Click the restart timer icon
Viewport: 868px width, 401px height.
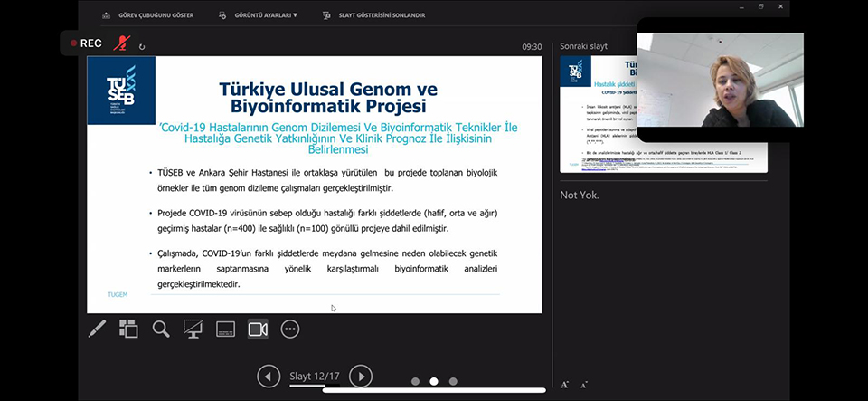coord(142,45)
